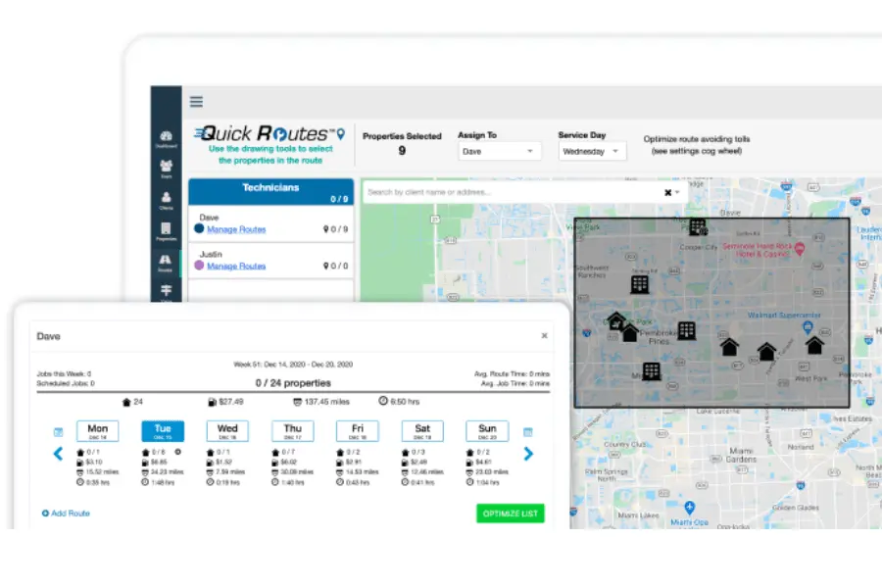Open the Clients sidebar icon

[166, 200]
